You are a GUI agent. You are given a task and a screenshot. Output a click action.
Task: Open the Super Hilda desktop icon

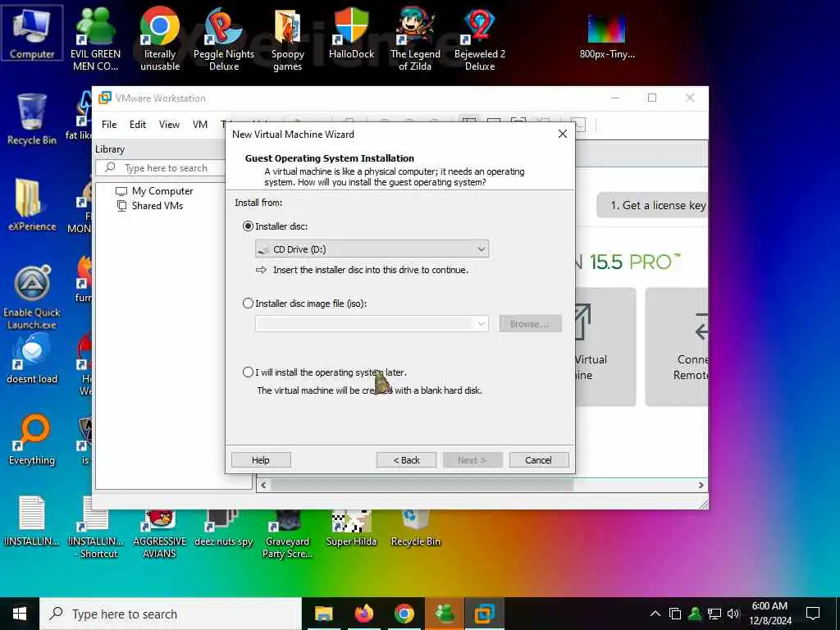point(351,528)
